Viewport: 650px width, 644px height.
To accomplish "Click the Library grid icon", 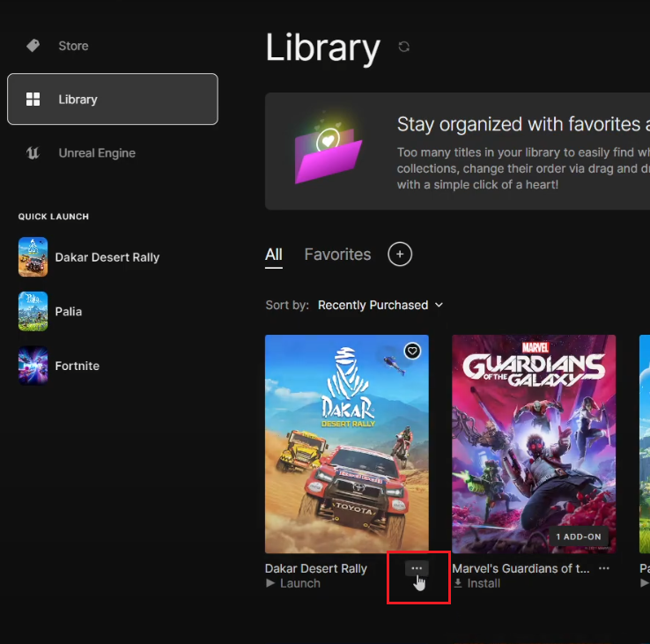I will (x=33, y=99).
